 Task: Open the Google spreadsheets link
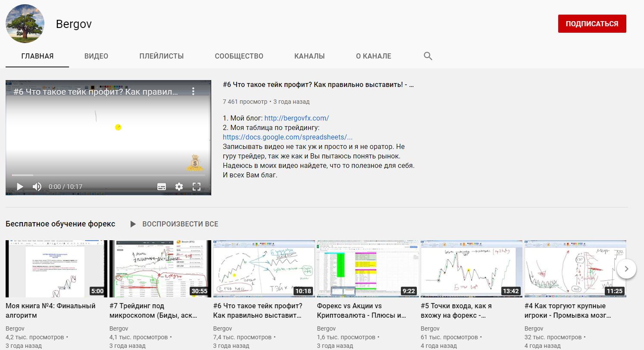(x=288, y=137)
